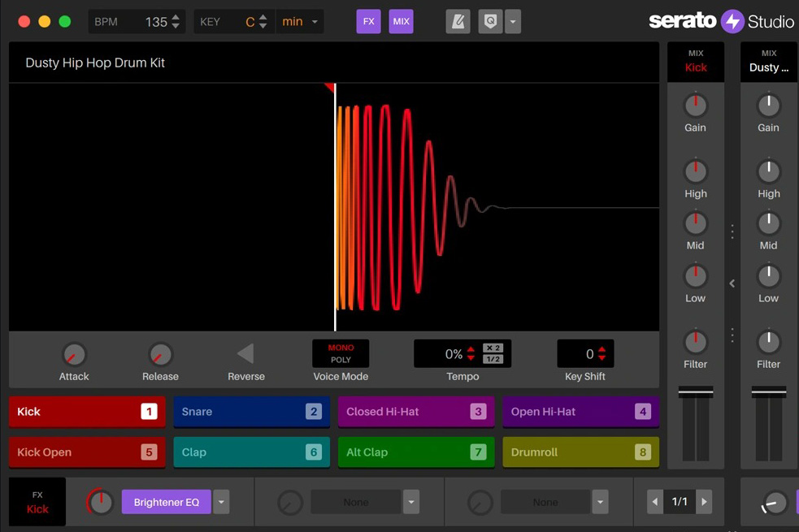Expand the second None effect slot dropdown
The width and height of the screenshot is (799, 532).
(599, 502)
